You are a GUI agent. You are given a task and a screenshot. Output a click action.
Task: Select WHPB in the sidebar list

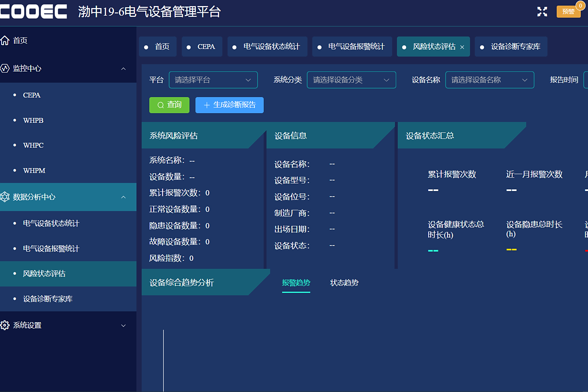[33, 120]
